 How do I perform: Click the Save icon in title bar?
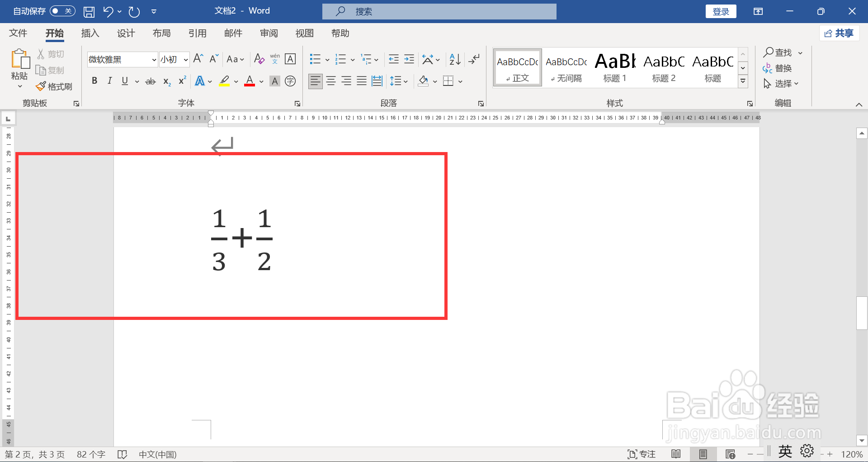(89, 12)
